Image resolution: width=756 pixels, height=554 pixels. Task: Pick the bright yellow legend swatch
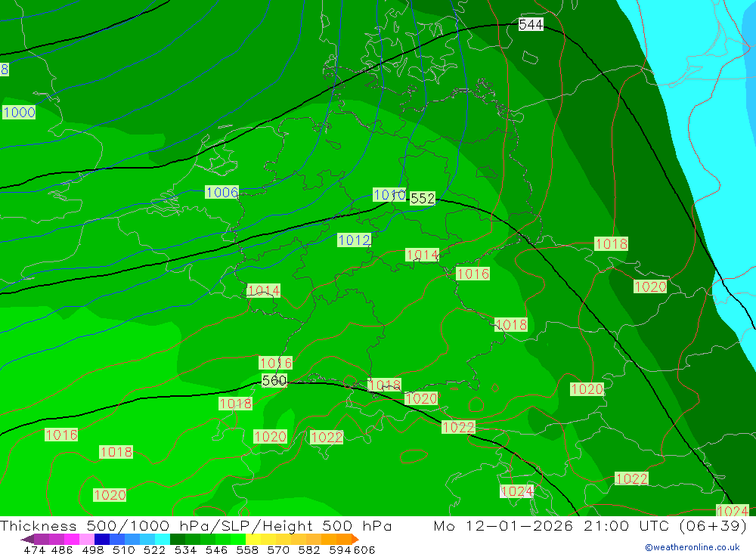[253, 539]
